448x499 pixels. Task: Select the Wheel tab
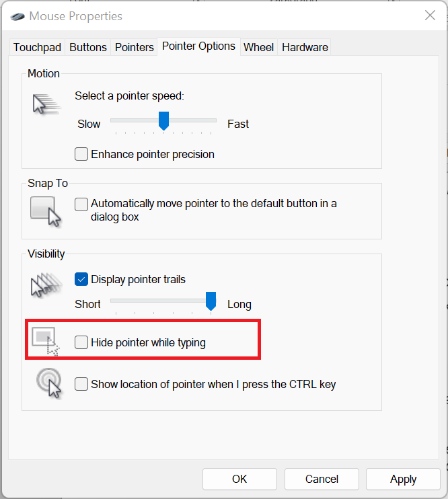pos(258,47)
